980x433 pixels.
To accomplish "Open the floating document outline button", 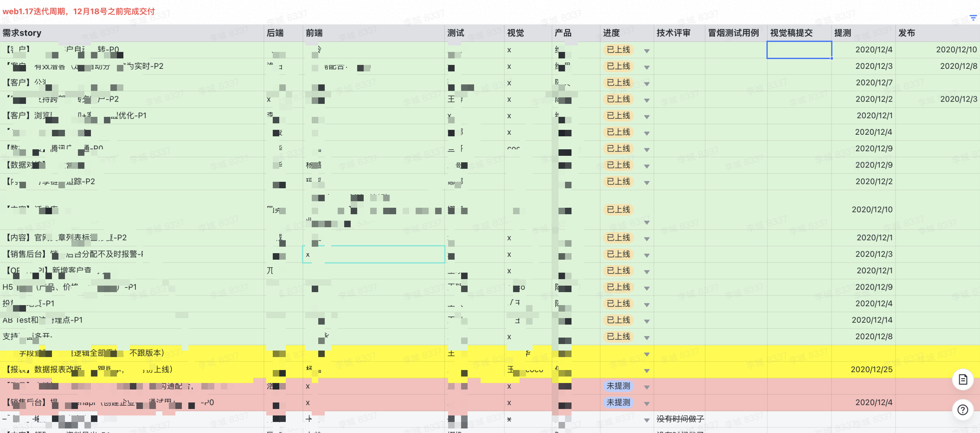I will coord(962,379).
